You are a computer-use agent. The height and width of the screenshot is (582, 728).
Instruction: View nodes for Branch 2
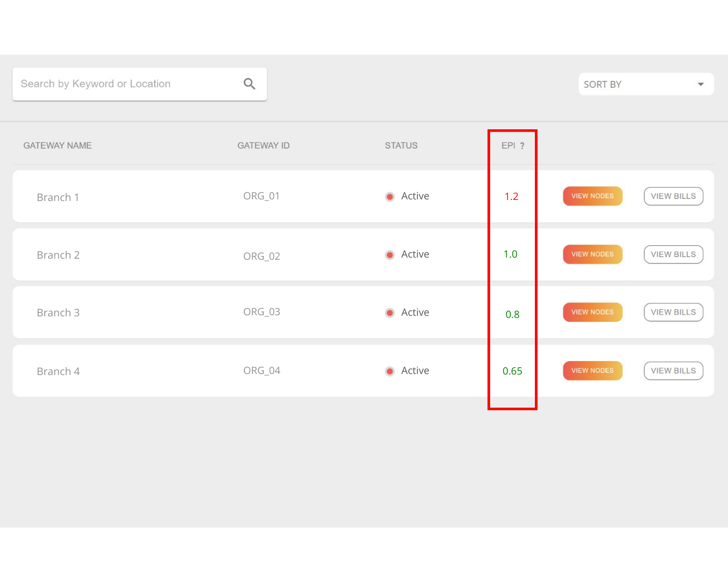[x=592, y=254]
